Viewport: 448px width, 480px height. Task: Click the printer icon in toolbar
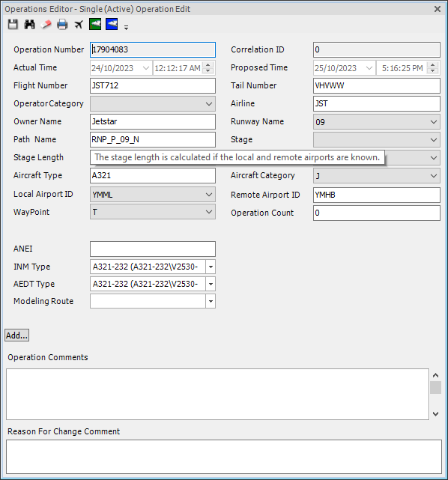tap(62, 24)
